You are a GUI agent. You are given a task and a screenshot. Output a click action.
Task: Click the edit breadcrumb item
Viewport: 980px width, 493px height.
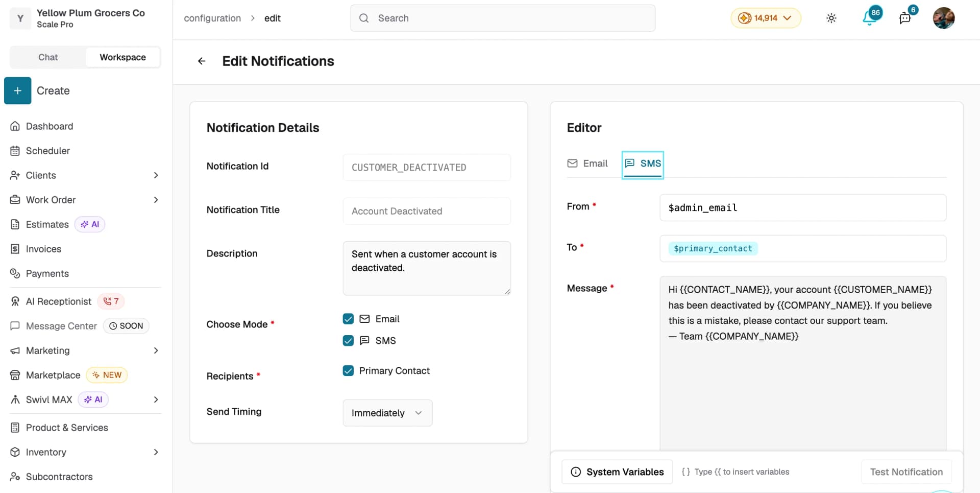272,18
